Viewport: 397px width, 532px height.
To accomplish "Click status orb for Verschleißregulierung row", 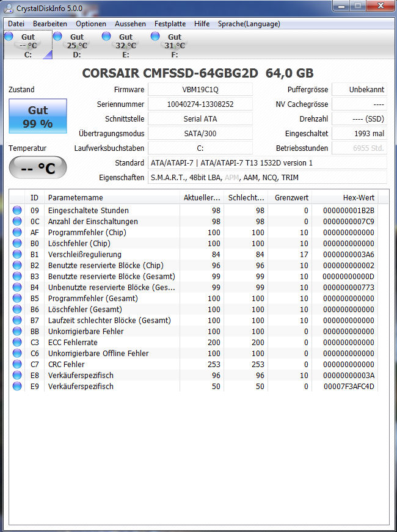I will click(17, 254).
